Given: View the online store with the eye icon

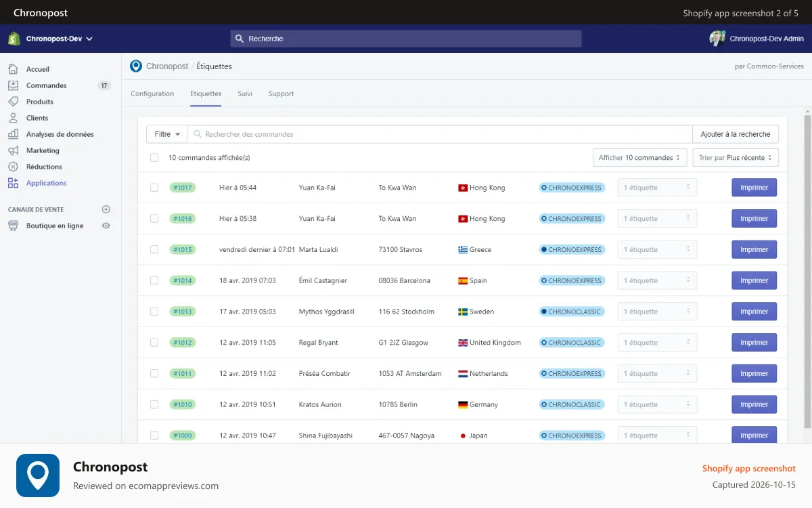Looking at the screenshot, I should click(106, 226).
